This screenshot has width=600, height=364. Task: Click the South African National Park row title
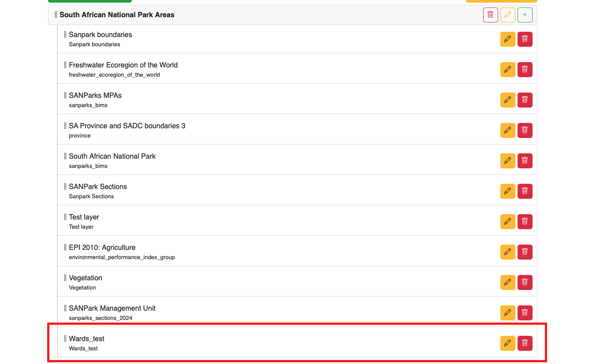click(x=112, y=156)
